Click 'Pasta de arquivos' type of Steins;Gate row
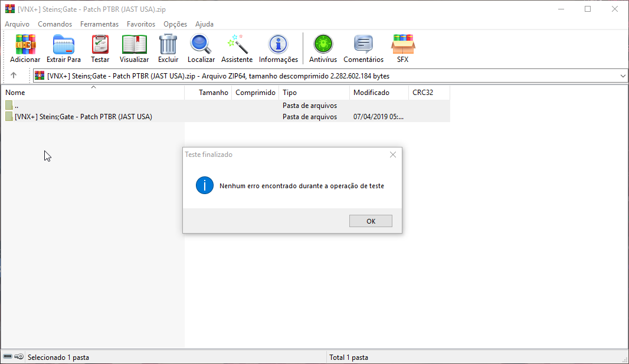 tap(310, 117)
